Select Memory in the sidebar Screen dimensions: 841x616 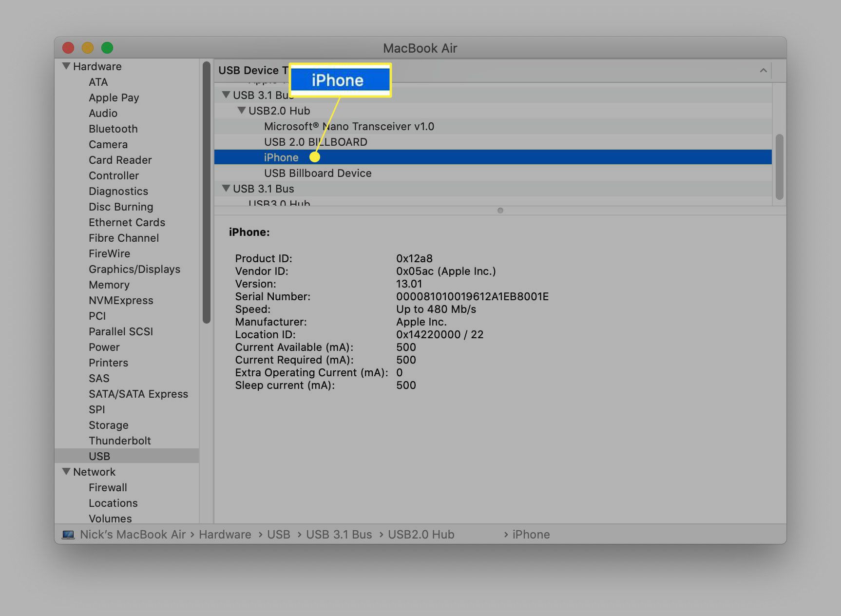(109, 285)
